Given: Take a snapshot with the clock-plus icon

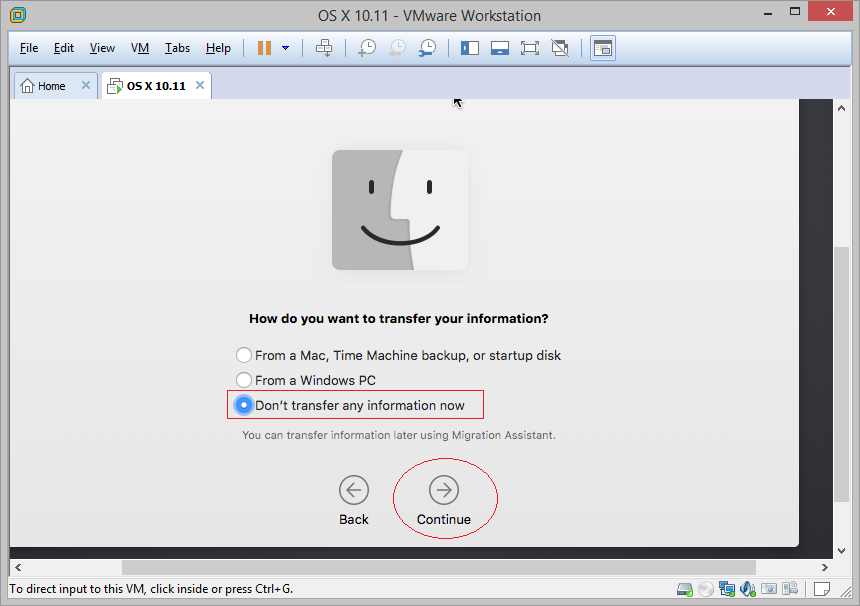Looking at the screenshot, I should (367, 48).
